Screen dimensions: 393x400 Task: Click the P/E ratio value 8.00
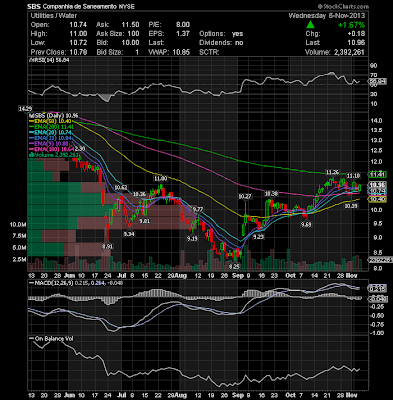click(183, 25)
